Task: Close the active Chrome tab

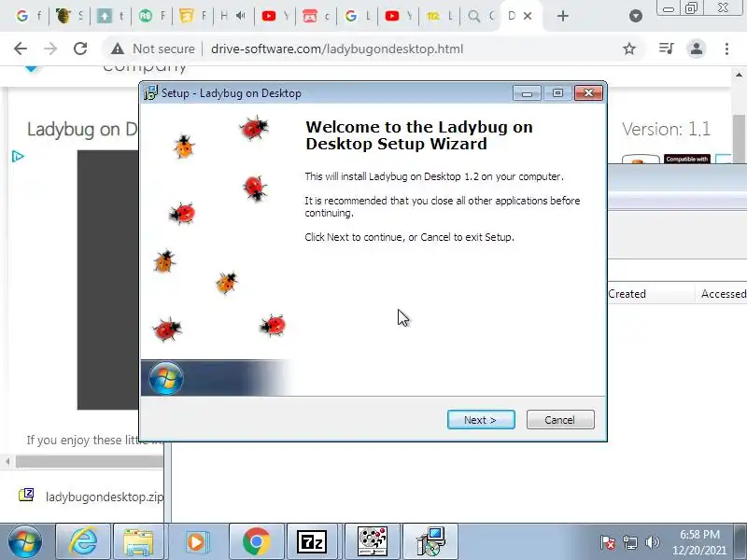Action: (x=528, y=16)
